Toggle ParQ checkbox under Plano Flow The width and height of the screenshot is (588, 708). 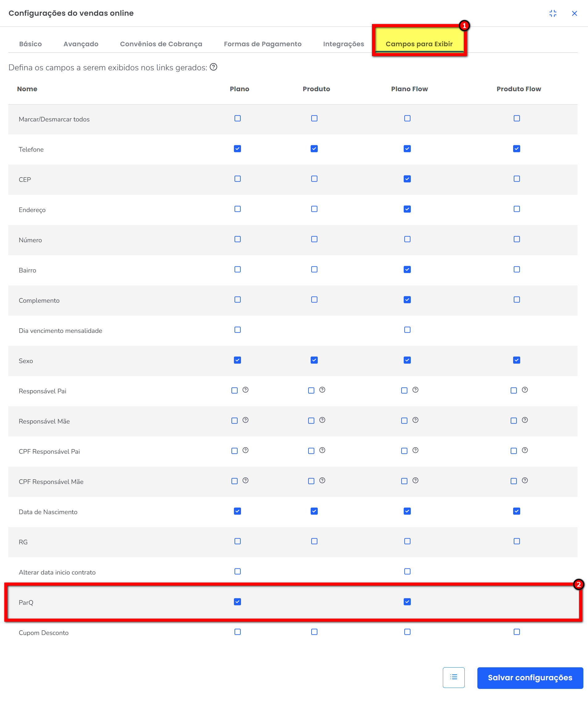[407, 602]
